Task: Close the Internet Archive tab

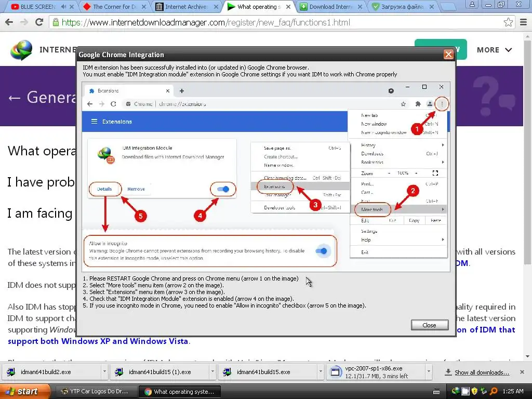Action: 216,6
